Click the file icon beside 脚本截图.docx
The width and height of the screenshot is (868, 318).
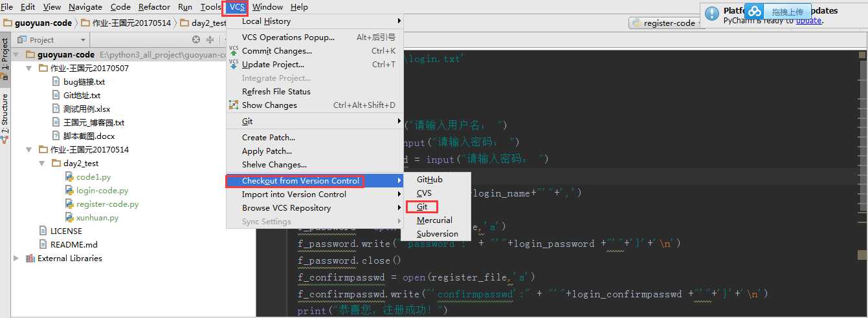coord(57,136)
